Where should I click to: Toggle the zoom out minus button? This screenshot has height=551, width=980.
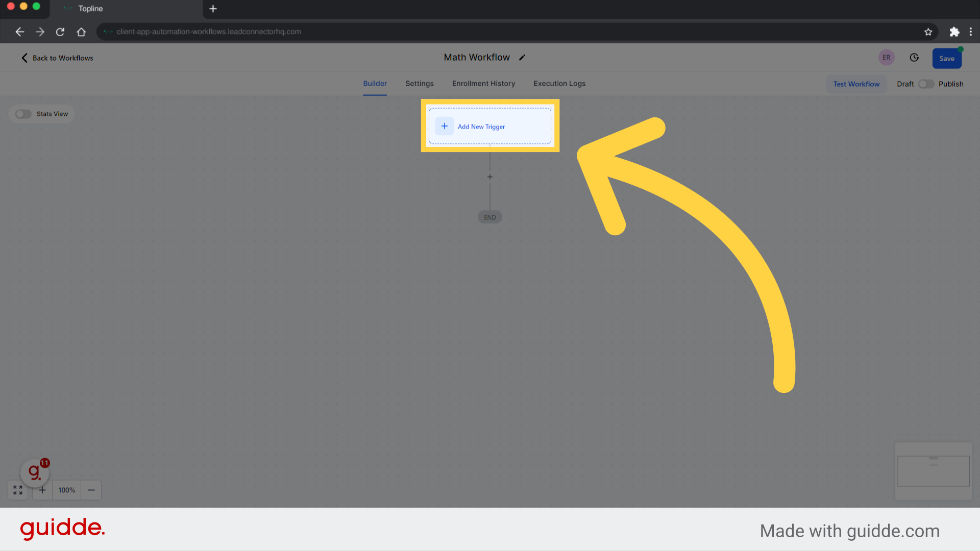click(x=91, y=490)
